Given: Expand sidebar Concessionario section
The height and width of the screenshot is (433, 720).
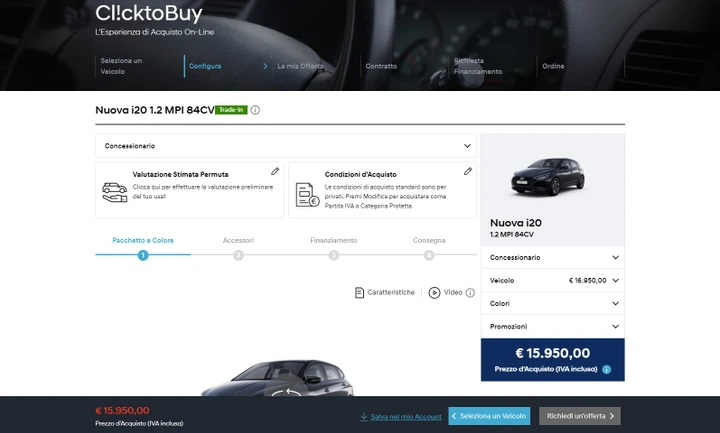Looking at the screenshot, I should click(553, 258).
